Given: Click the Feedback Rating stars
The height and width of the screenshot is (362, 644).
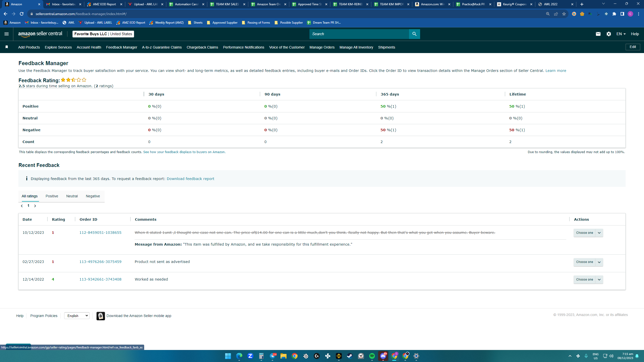Looking at the screenshot, I should coord(73,80).
